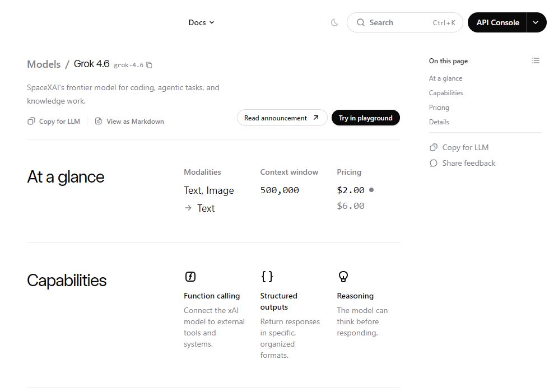Screen dimensions: 549x392
Task: Click the Search input field
Action: pyautogui.click(x=404, y=22)
